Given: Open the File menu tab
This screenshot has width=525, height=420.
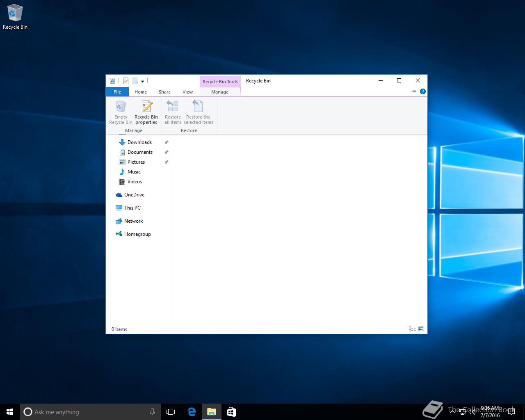Looking at the screenshot, I should coord(117,92).
